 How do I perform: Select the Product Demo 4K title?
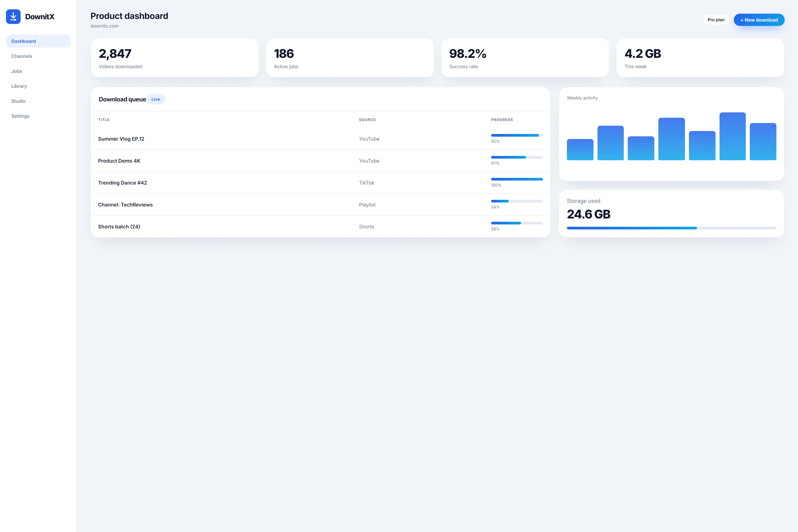coord(119,161)
